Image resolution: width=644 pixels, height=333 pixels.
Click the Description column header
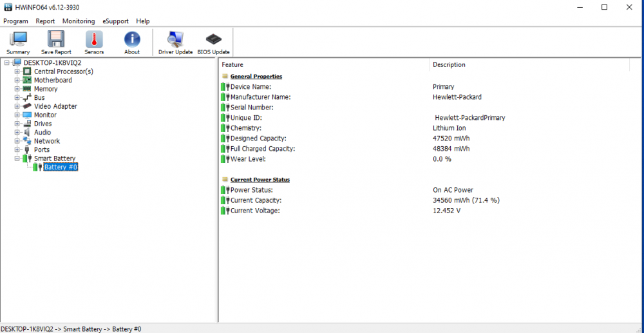449,64
